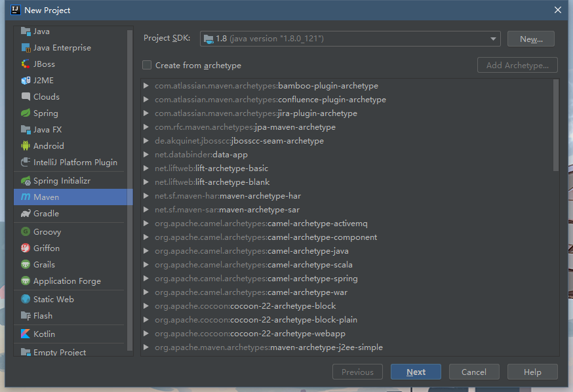The width and height of the screenshot is (573, 392).
Task: Expand the lift-archetype-basic tree node
Action: [x=146, y=168]
